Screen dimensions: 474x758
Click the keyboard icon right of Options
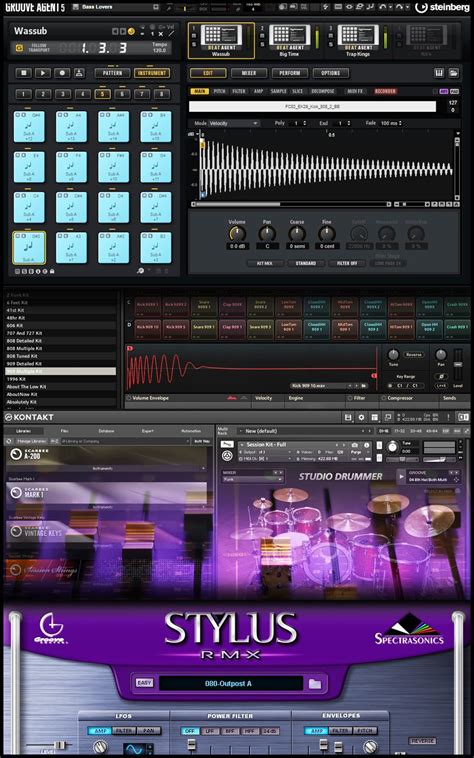point(439,73)
